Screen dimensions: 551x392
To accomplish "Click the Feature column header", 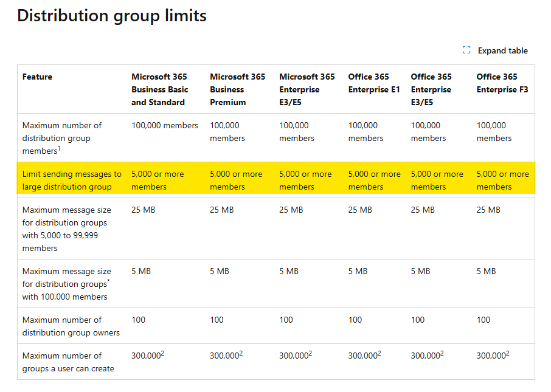I will pos(37,77).
